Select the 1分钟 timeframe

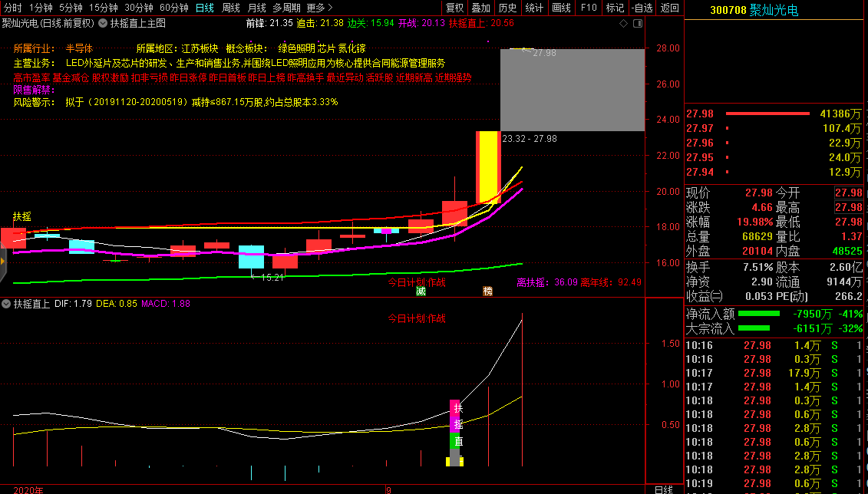pyautogui.click(x=41, y=8)
